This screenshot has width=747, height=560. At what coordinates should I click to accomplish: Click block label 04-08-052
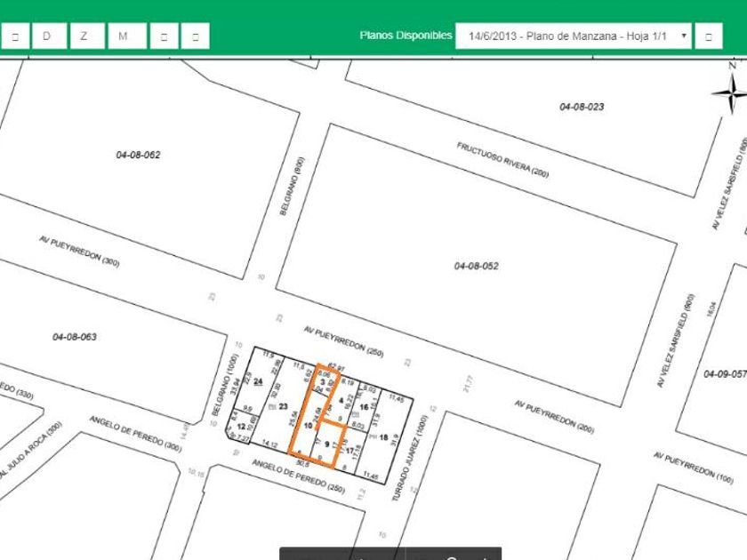click(477, 266)
